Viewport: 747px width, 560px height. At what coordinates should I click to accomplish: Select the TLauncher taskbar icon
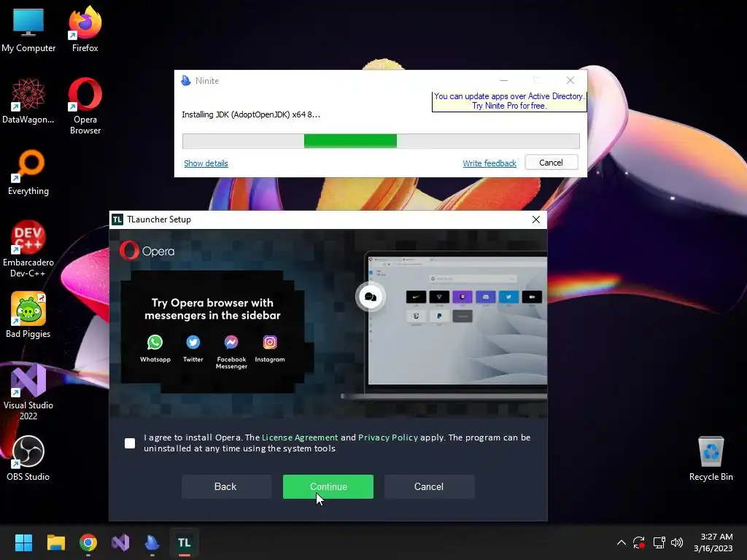(x=185, y=542)
